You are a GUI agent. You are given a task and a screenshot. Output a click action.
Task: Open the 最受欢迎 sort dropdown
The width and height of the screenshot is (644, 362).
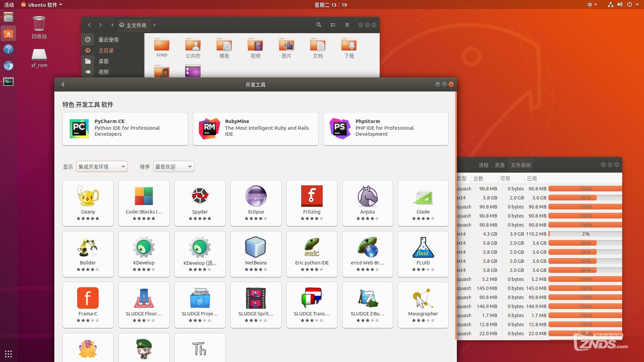(x=173, y=167)
